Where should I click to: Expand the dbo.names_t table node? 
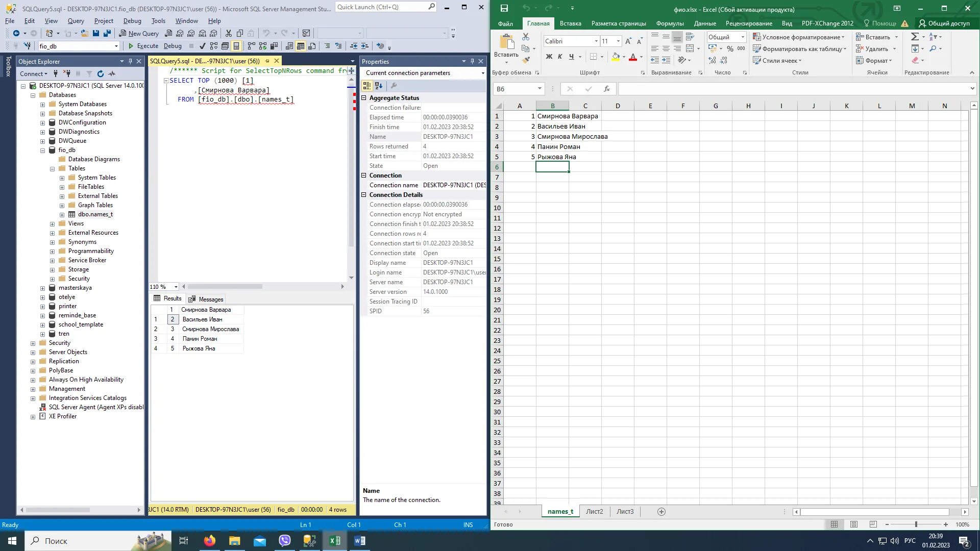62,215
